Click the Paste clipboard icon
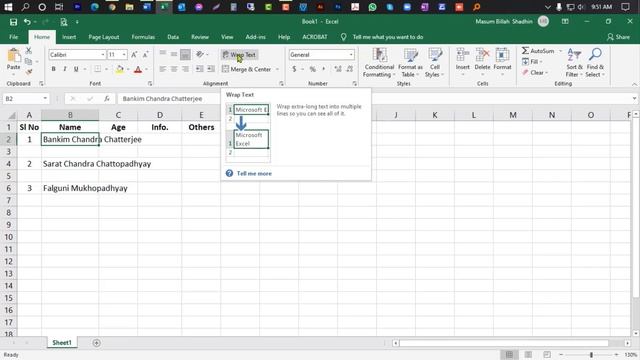The image size is (640, 360). [x=13, y=56]
